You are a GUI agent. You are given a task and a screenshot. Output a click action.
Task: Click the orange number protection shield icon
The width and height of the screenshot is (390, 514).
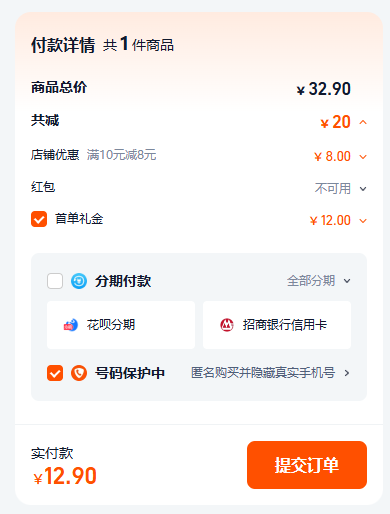pos(79,373)
